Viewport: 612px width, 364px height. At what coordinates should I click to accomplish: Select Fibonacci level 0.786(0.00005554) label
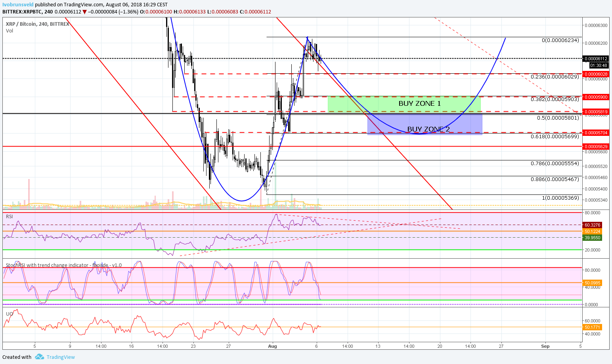coord(555,163)
